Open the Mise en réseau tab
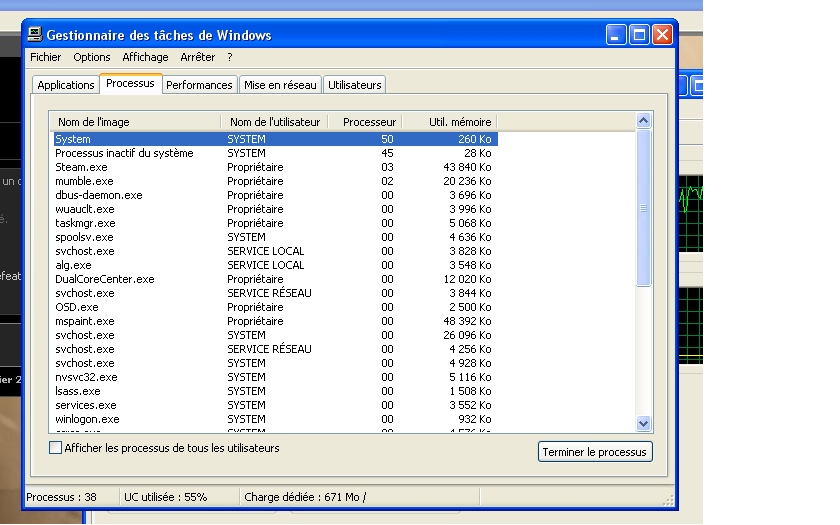 click(x=280, y=85)
